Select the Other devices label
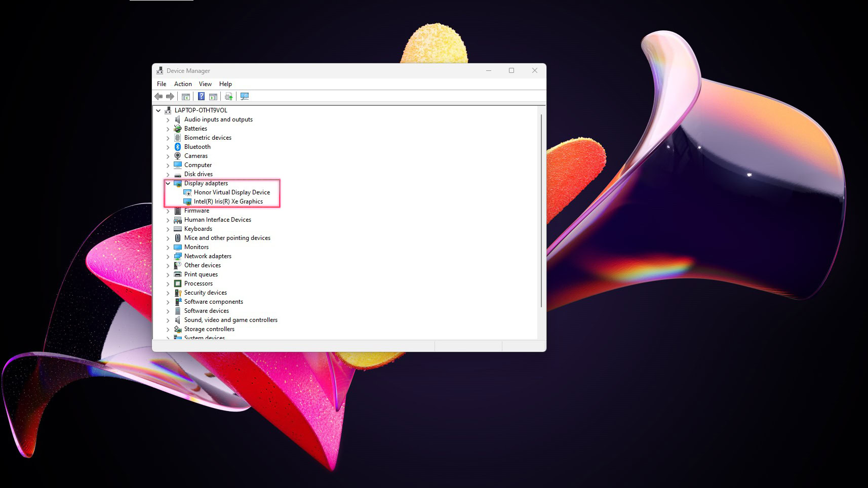 [203, 265]
